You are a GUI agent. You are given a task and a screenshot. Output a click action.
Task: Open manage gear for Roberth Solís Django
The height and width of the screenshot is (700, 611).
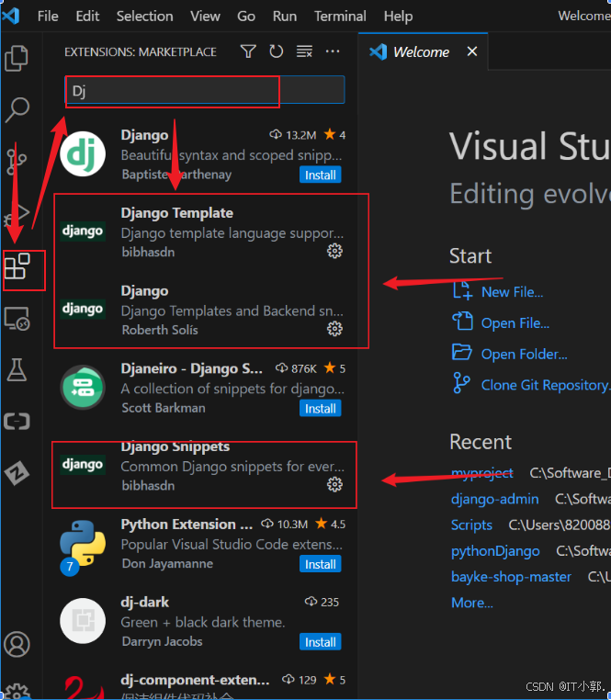coord(334,329)
